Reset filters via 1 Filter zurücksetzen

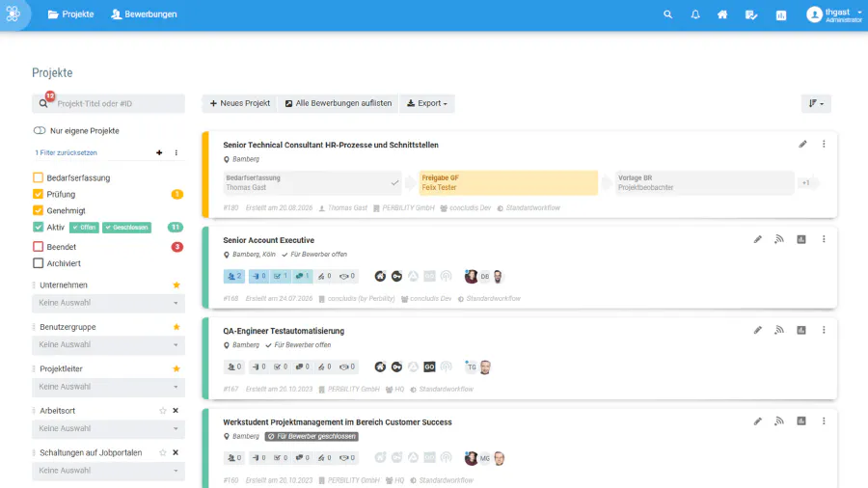[66, 152]
